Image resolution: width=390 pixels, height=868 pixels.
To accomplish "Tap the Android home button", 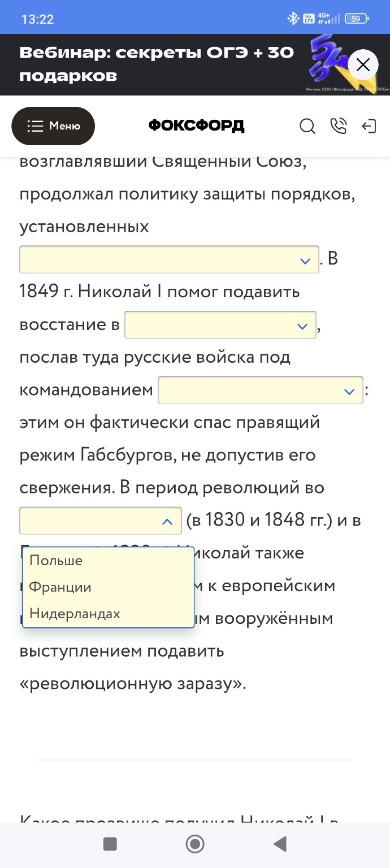I will pyautogui.click(x=194, y=844).
